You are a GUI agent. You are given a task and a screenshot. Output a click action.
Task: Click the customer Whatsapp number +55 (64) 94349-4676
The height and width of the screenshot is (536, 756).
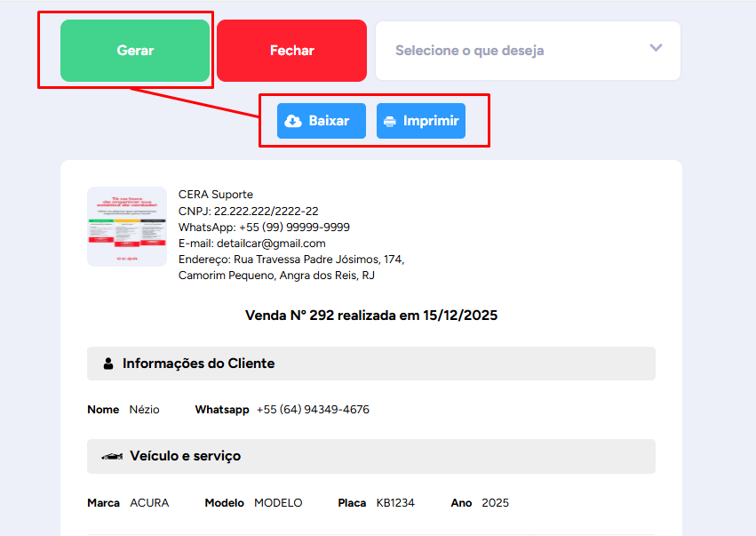click(313, 410)
